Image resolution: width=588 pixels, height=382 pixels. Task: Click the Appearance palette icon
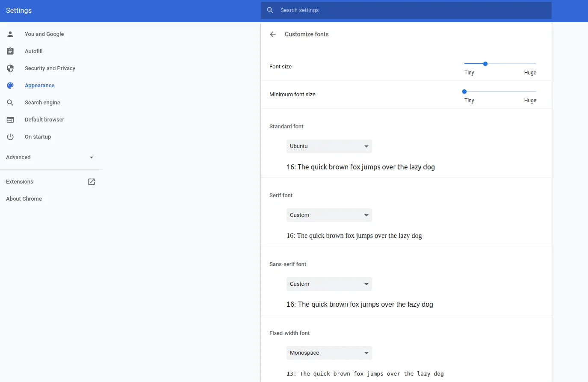point(10,86)
